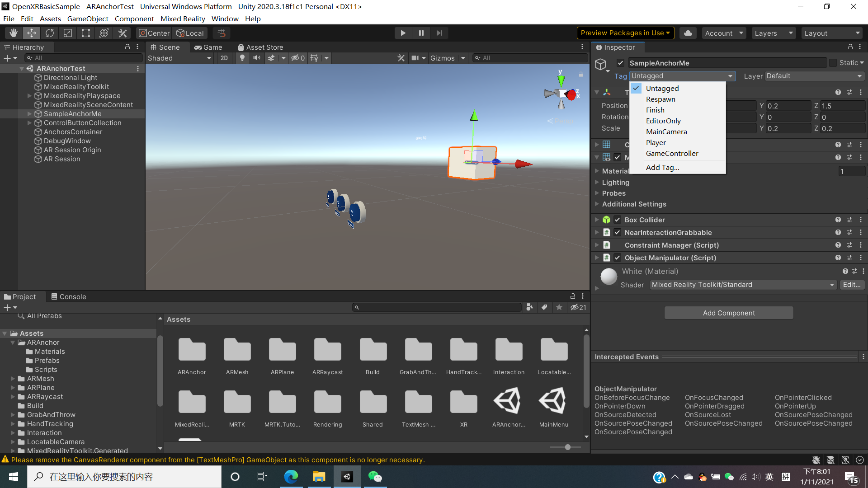Open Shaded draw mode dropdown
Viewport: 868px width, 488px height.
coord(179,58)
